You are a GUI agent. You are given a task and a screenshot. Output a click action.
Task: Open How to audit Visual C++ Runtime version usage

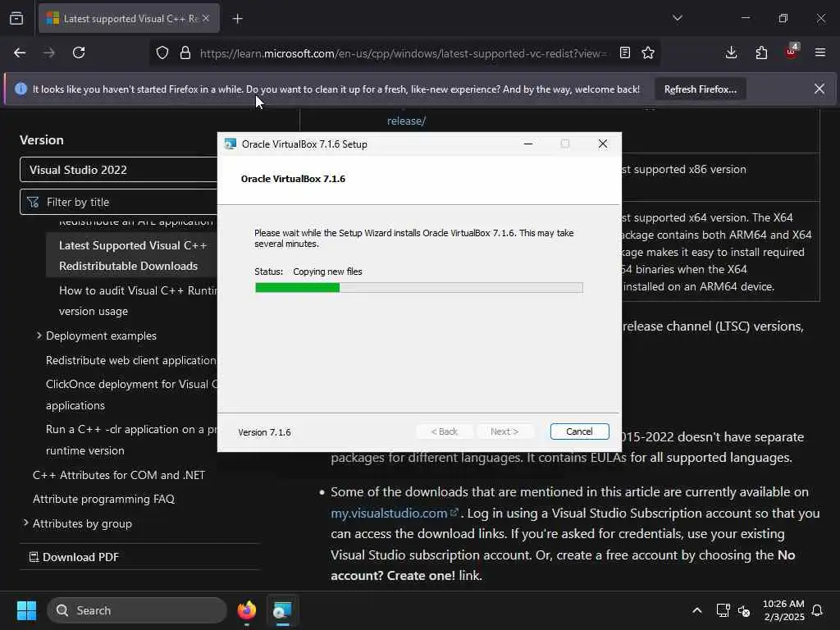point(138,300)
